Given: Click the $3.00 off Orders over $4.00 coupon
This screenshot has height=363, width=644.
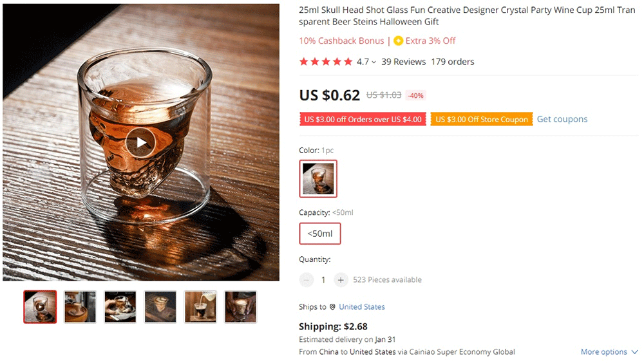Looking at the screenshot, I should pos(363,119).
